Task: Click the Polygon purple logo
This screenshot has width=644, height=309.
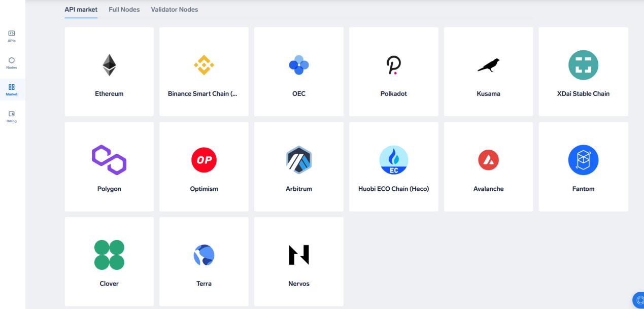Action: click(109, 160)
